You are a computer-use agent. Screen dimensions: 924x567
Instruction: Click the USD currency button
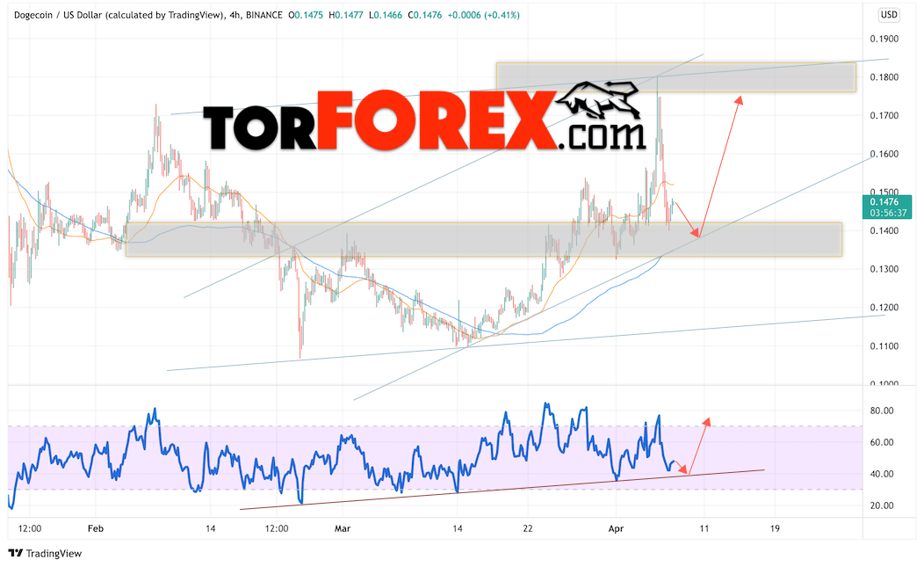click(889, 15)
